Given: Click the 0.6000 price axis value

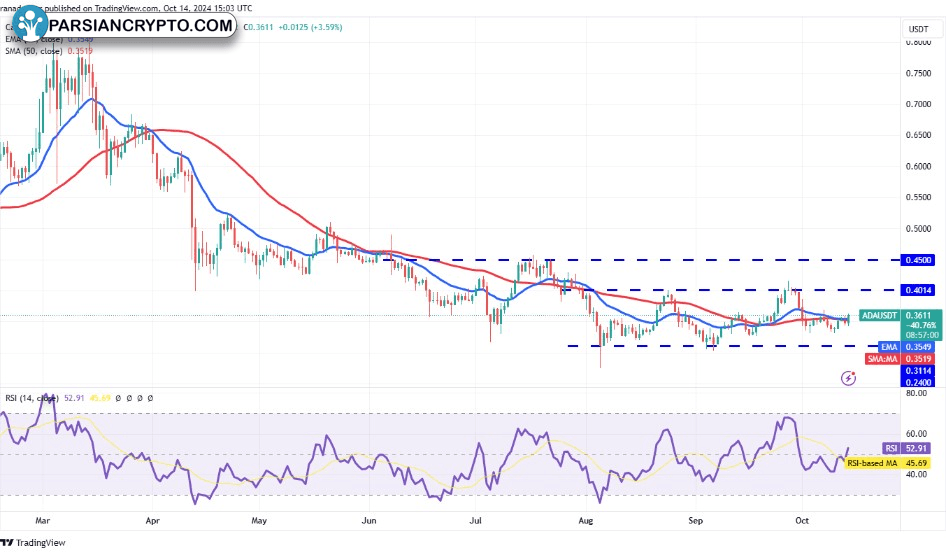Looking at the screenshot, I should tap(918, 167).
